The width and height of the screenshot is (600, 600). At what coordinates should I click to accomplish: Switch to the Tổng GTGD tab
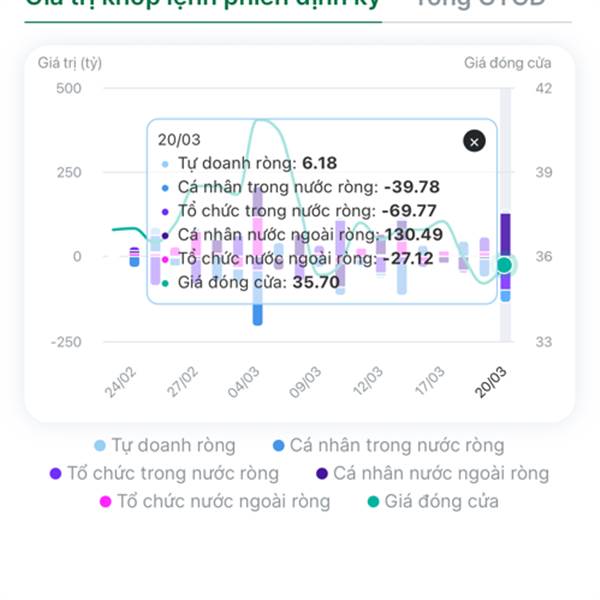pyautogui.click(x=479, y=3)
